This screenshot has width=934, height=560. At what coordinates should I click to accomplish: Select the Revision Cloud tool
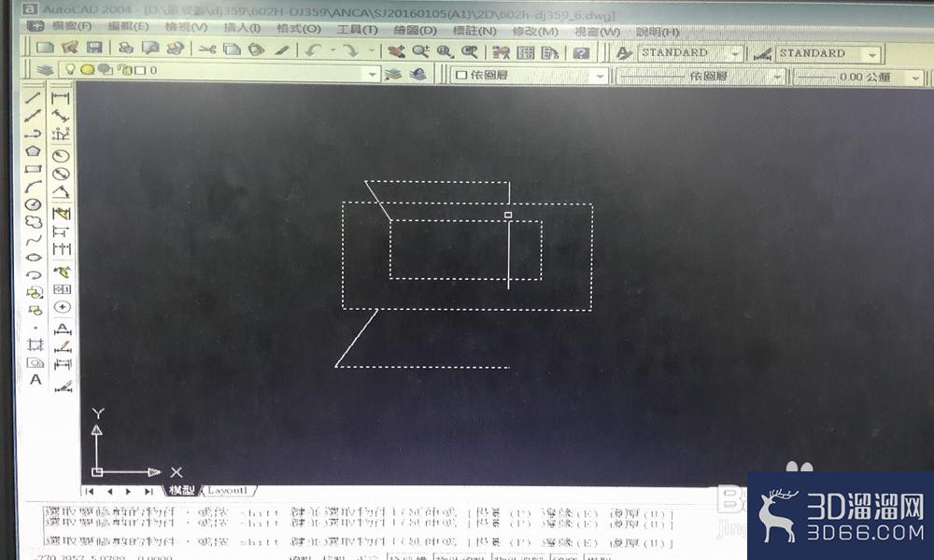tap(33, 222)
